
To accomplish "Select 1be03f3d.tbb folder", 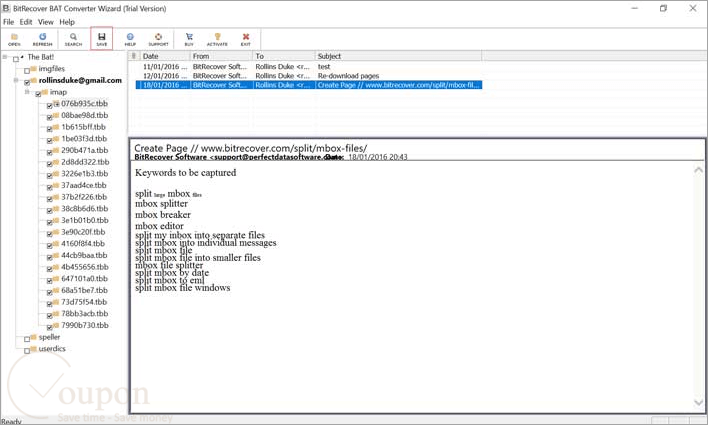I will 84,139.
